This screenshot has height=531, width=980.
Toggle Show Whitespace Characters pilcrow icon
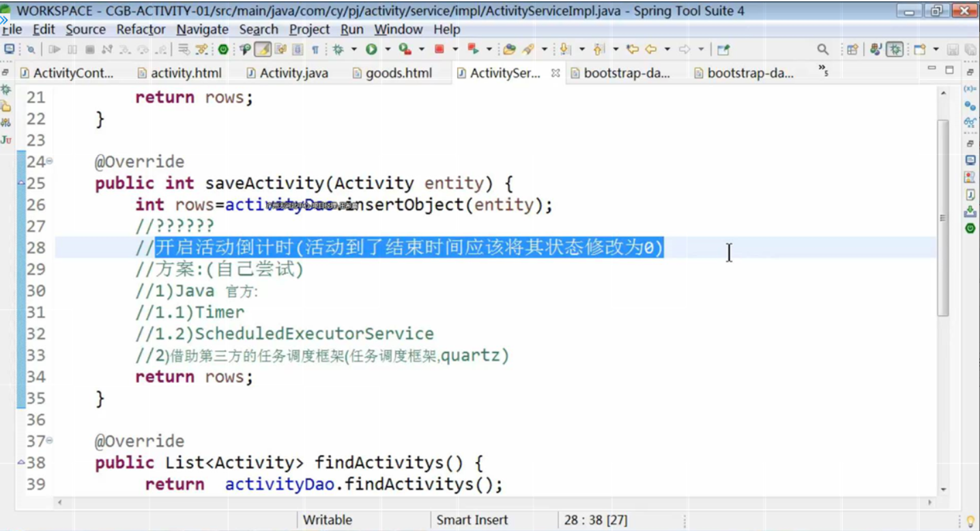(315, 49)
